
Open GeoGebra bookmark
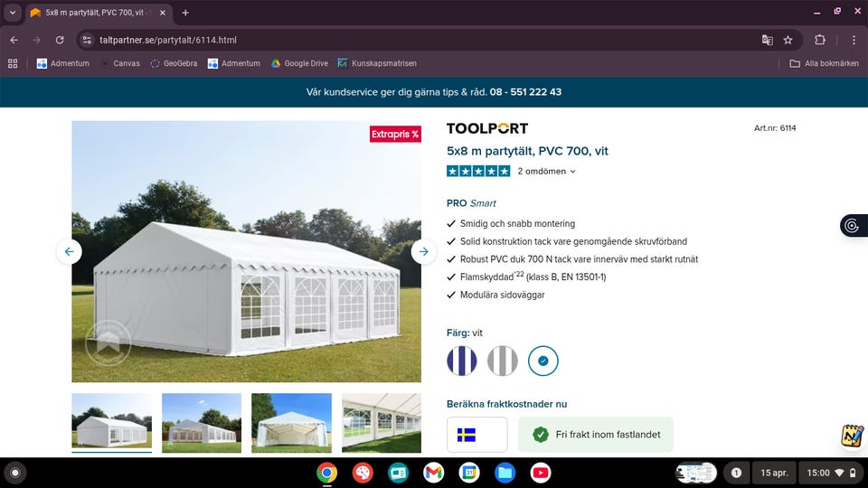pyautogui.click(x=174, y=63)
